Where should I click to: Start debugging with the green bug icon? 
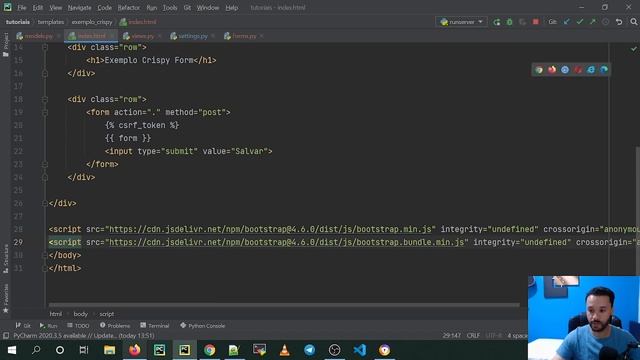pos(509,22)
